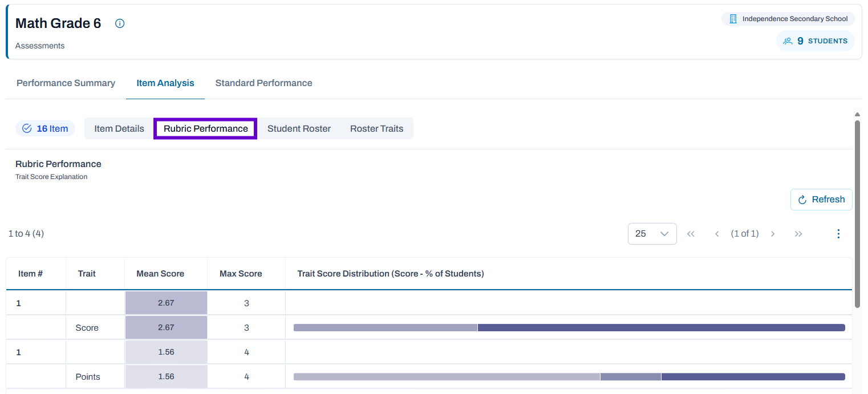Click the 2.67 mean score in Score row
Image resolution: width=868 pixels, height=394 pixels.
point(166,327)
